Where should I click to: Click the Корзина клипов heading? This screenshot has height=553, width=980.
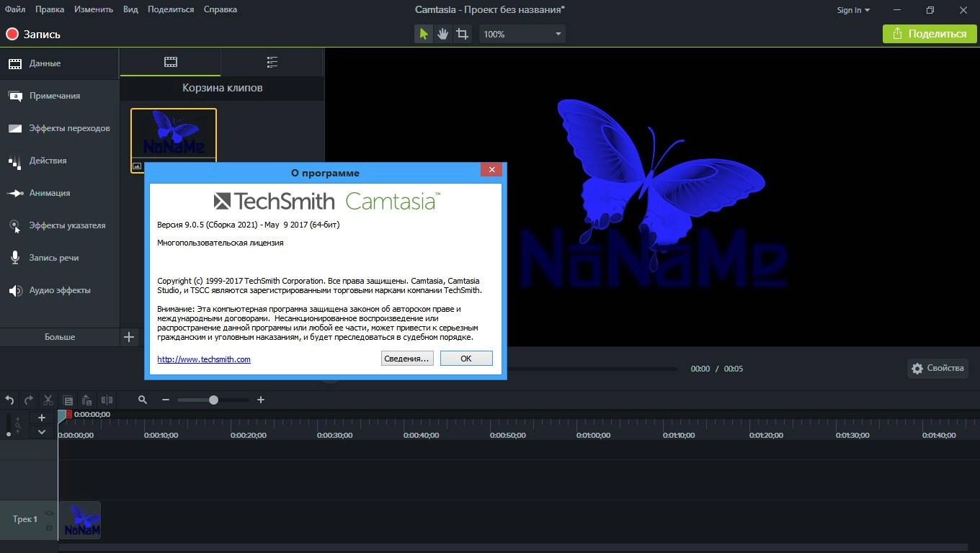(x=222, y=88)
